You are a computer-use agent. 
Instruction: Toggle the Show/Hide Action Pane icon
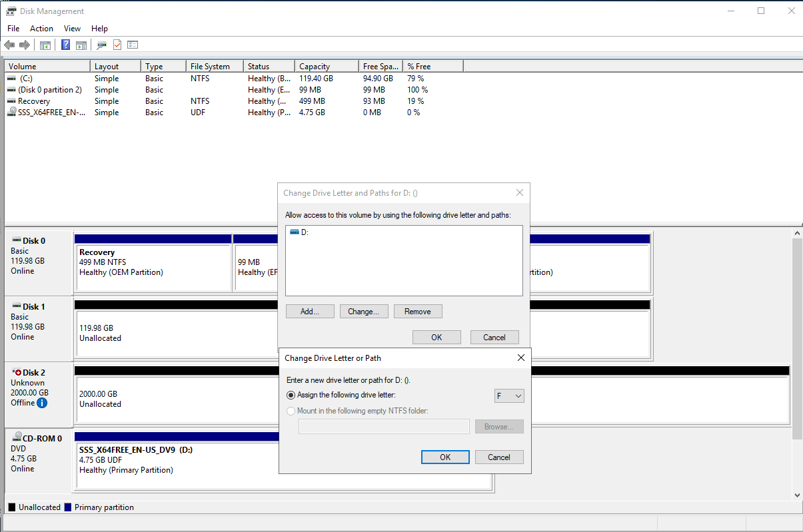coord(81,45)
